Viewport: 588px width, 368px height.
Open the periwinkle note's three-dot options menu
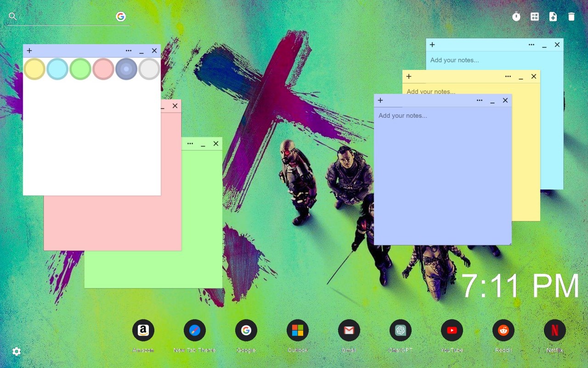(480, 100)
